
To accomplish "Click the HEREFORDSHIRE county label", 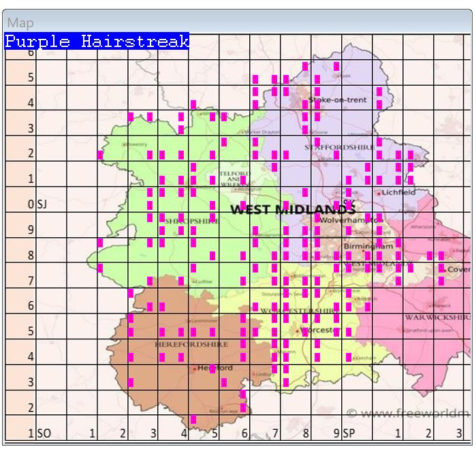I will pos(191,345).
